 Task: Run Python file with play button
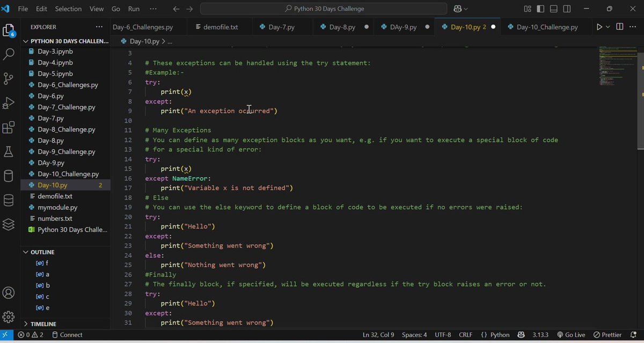click(x=599, y=27)
